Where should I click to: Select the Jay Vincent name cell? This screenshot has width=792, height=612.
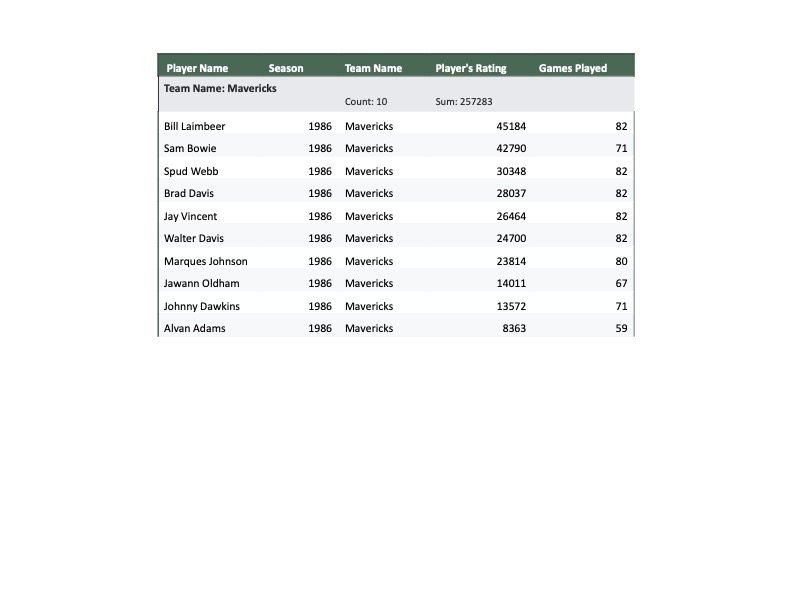(x=190, y=216)
